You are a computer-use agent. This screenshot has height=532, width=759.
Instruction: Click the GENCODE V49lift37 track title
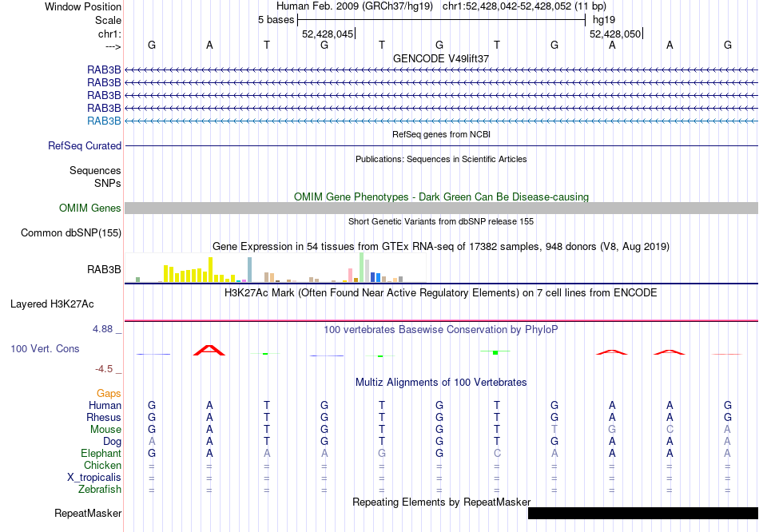coord(441,58)
